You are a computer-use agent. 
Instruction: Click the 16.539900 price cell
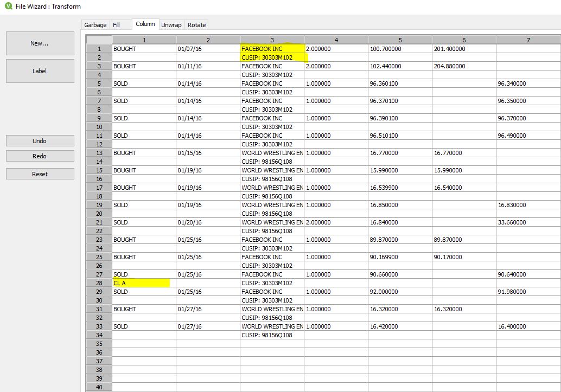pyautogui.click(x=400, y=188)
